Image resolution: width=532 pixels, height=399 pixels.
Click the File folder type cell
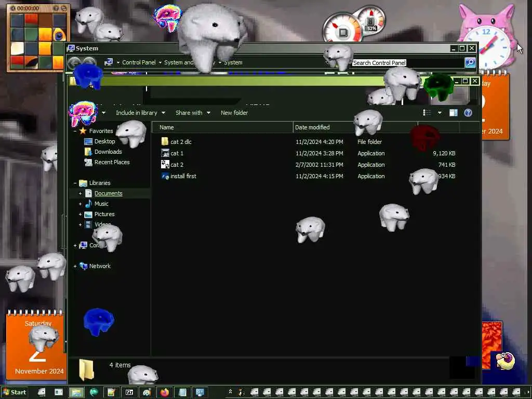[x=369, y=142]
